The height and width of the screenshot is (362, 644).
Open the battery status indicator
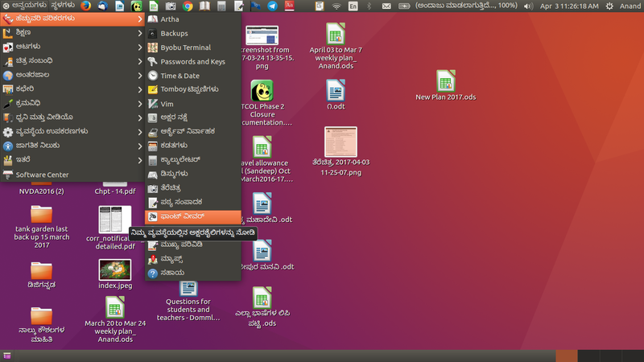[x=404, y=6]
